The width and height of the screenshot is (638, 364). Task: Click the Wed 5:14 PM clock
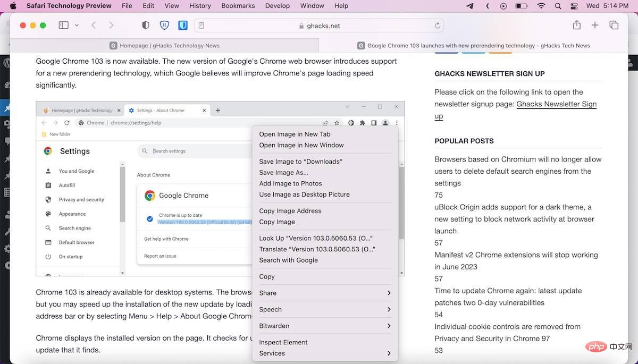pyautogui.click(x=607, y=6)
